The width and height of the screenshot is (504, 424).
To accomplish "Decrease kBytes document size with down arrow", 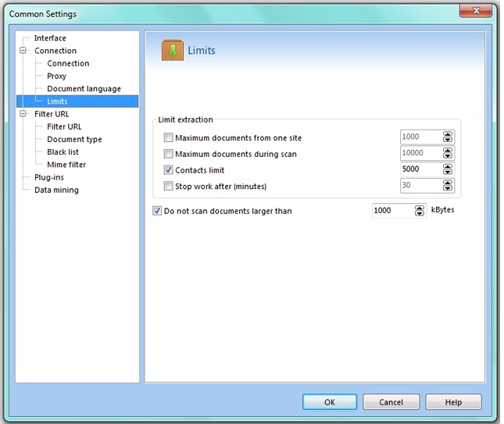I will click(x=420, y=214).
